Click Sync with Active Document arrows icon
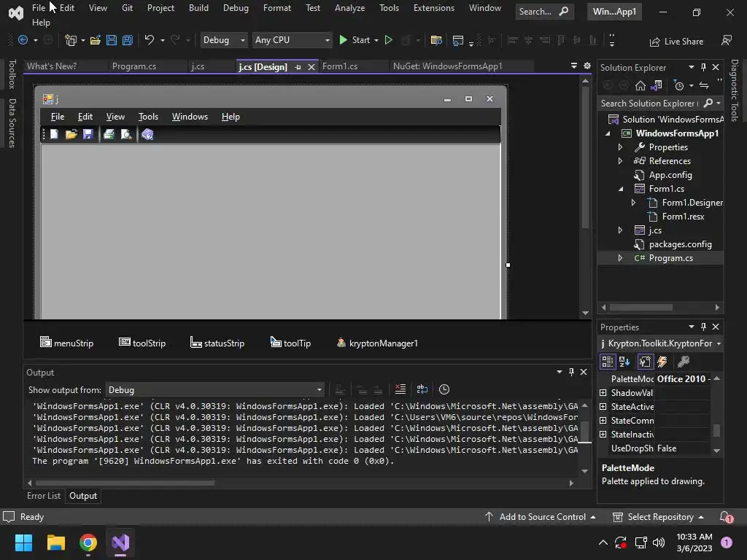This screenshot has width=747, height=560. point(704,86)
